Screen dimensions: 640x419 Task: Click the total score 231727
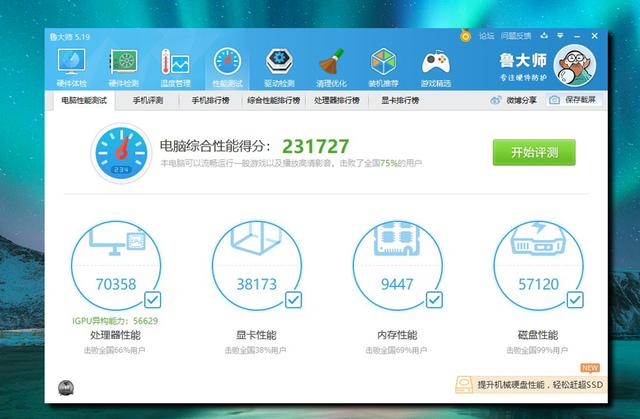pos(316,146)
